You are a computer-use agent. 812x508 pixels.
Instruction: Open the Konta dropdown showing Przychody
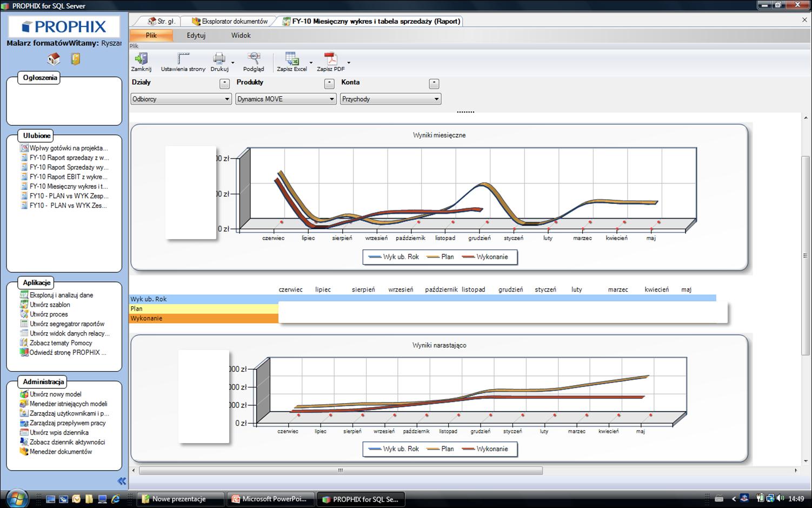(391, 99)
